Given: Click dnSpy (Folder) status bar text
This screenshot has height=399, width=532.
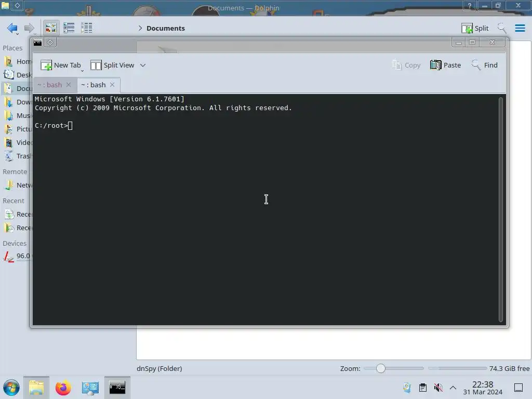Looking at the screenshot, I should [159, 368].
